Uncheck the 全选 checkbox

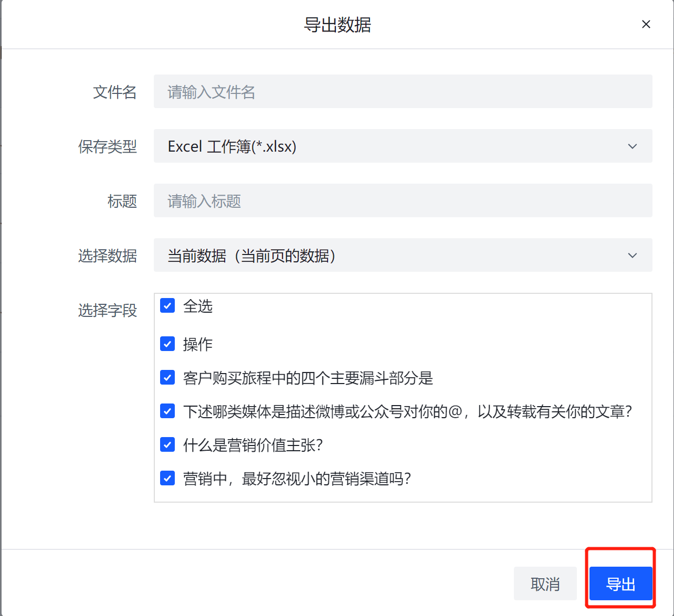167,306
